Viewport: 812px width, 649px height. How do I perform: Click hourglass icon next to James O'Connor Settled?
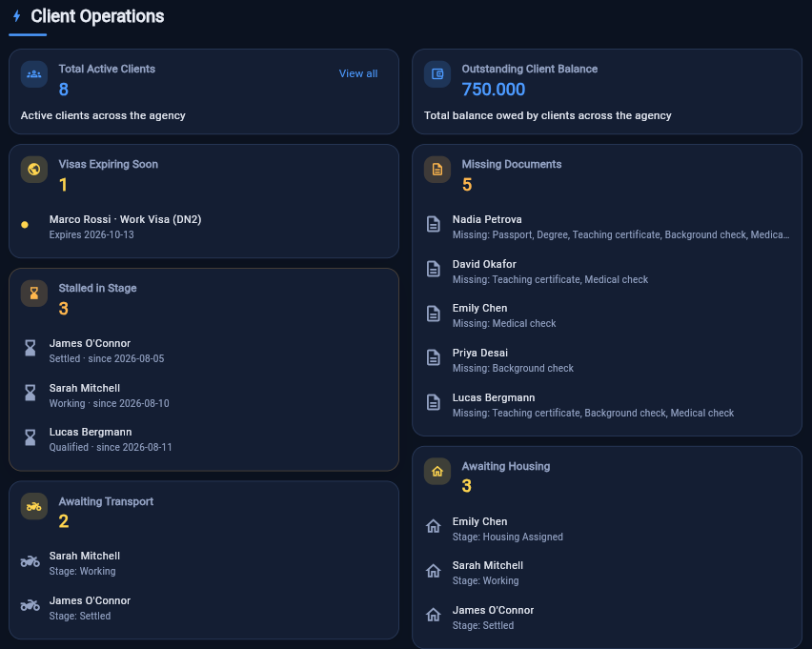point(30,348)
